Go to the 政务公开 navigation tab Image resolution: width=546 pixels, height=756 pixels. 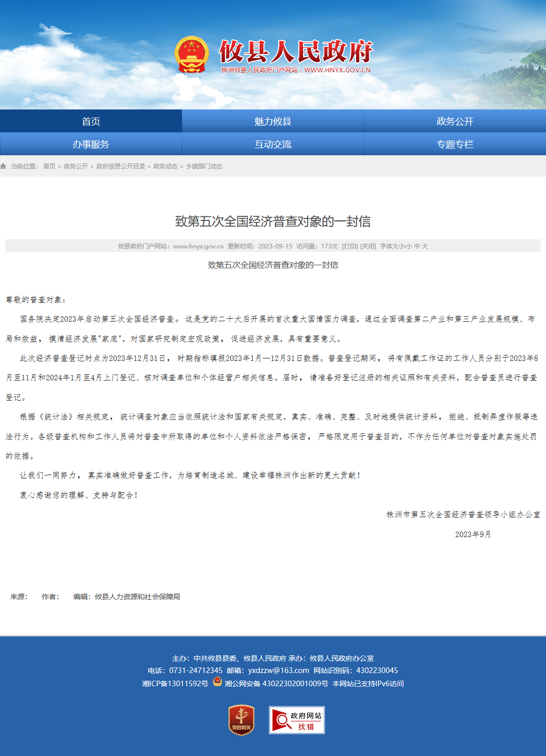click(x=455, y=121)
